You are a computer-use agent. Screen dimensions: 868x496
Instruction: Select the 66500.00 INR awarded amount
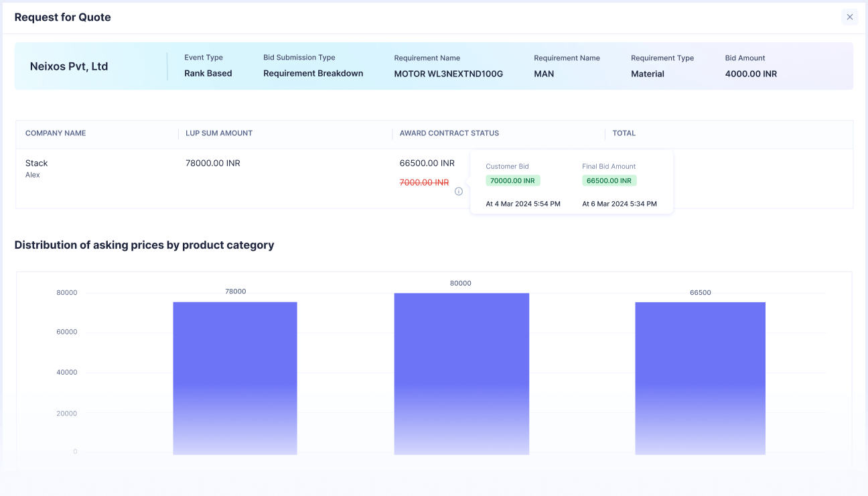tap(426, 163)
